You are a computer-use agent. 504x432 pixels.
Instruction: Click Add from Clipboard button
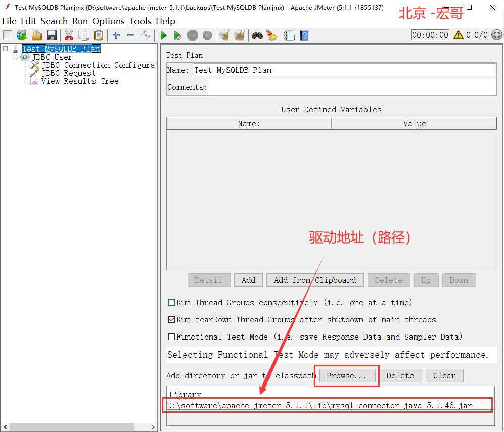(315, 280)
